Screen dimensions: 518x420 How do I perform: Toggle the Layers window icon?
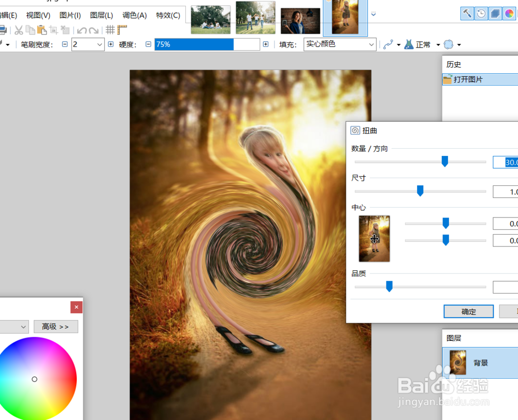point(495,13)
